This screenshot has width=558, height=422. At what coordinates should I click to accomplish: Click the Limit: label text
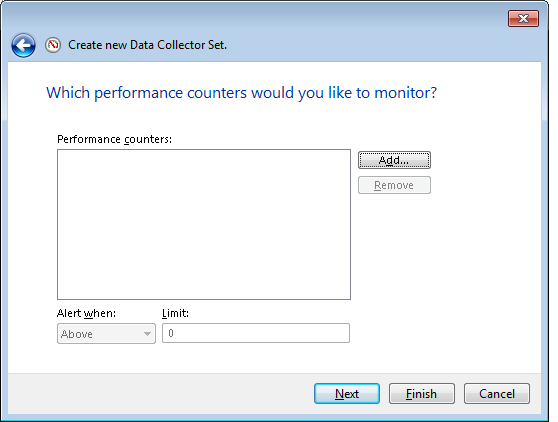[175, 313]
